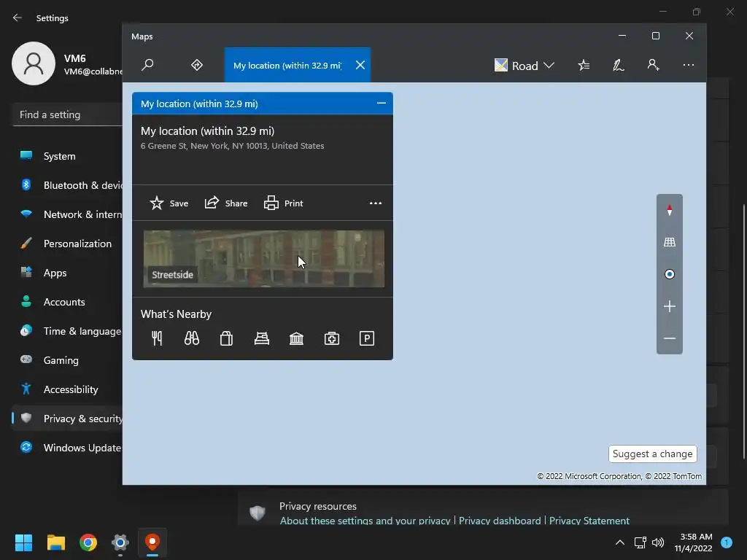The width and height of the screenshot is (747, 560).
Task: Find nearby shopping bag icon
Action: coord(226,338)
